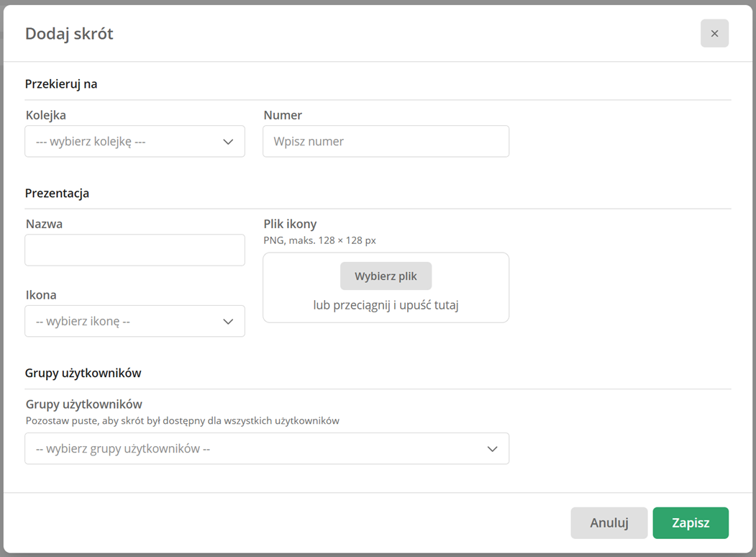Expand the "wybierz ikonę" dropdown

(x=135, y=321)
